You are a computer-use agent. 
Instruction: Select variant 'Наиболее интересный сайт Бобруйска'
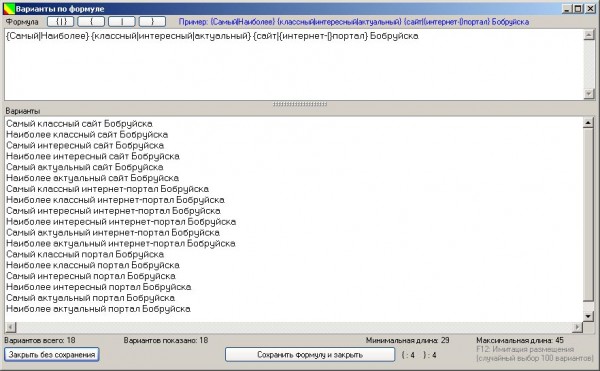click(x=93, y=156)
